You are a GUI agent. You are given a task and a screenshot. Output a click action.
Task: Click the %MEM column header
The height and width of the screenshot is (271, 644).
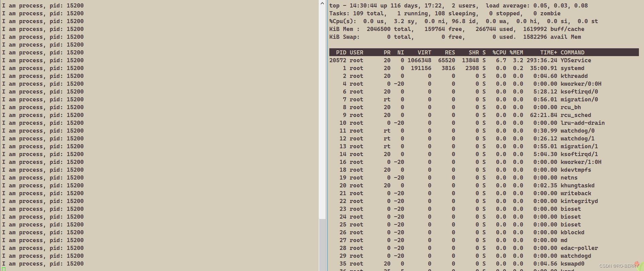(516, 52)
